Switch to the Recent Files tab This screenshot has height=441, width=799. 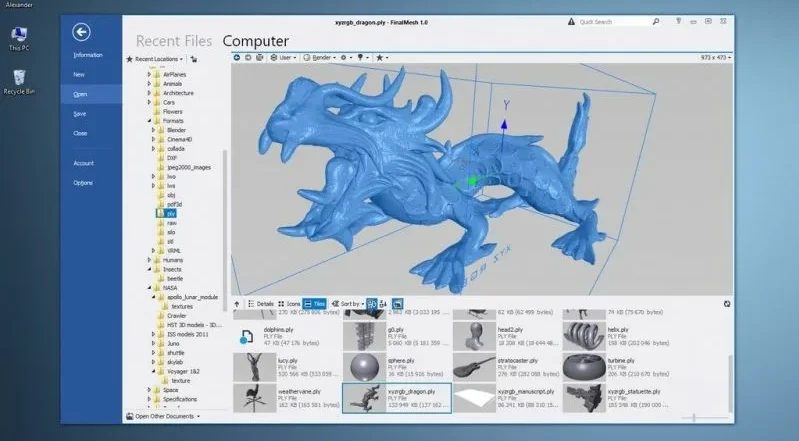coord(174,41)
